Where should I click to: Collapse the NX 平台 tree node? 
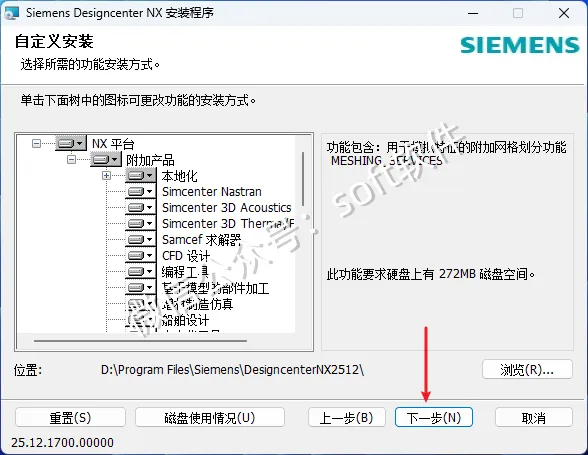point(36,143)
